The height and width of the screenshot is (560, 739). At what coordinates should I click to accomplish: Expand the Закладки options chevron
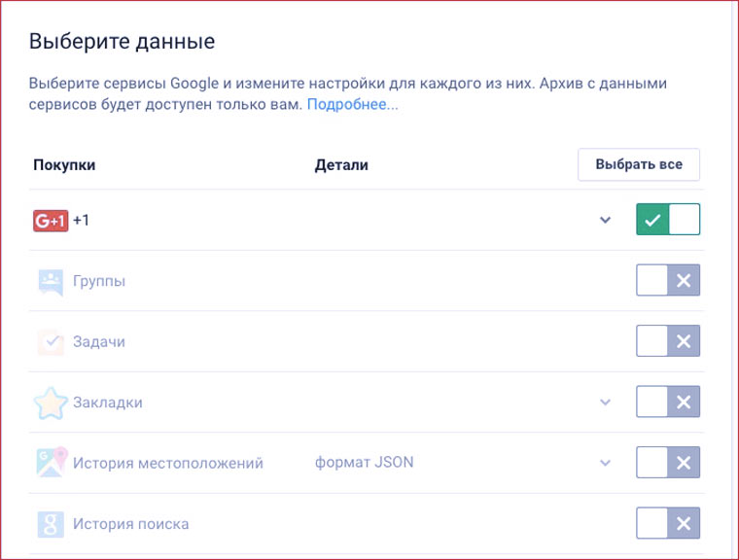[605, 402]
